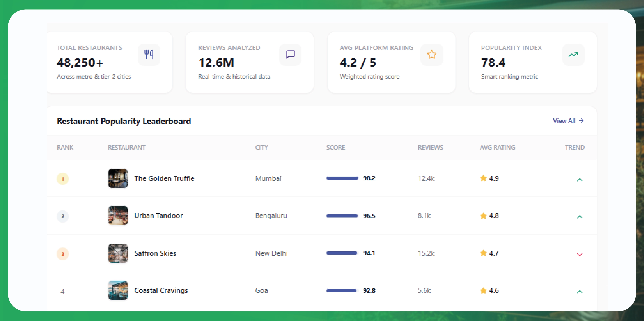
Task: Open Urban Tandoor's restaurant thumbnail
Action: point(118,216)
